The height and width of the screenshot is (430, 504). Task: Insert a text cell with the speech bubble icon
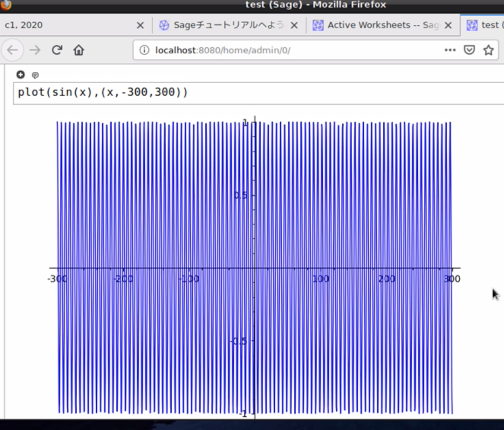[x=35, y=75]
